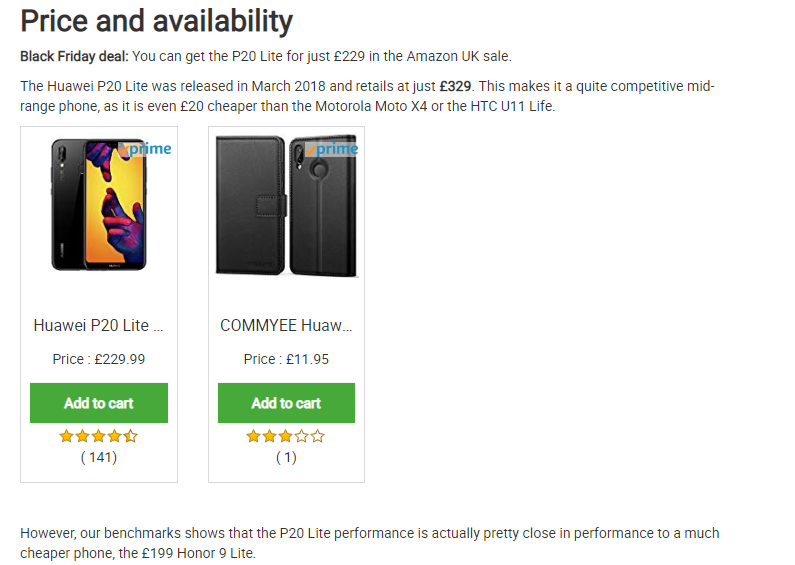Click the half star in Huawei rating
The height and width of the screenshot is (565, 795).
coord(130,436)
